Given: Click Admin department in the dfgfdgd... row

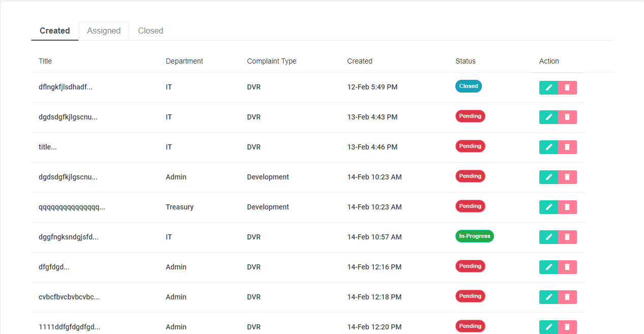Looking at the screenshot, I should coord(176,267).
